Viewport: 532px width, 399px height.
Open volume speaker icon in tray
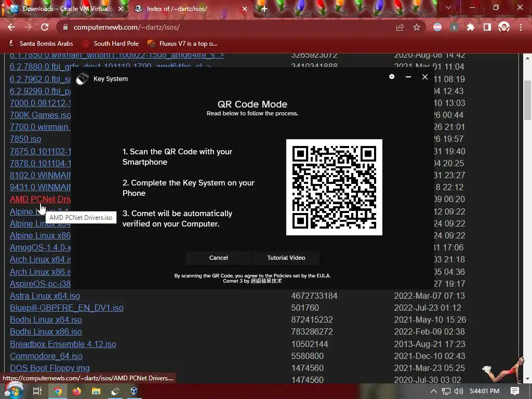[x=458, y=391]
